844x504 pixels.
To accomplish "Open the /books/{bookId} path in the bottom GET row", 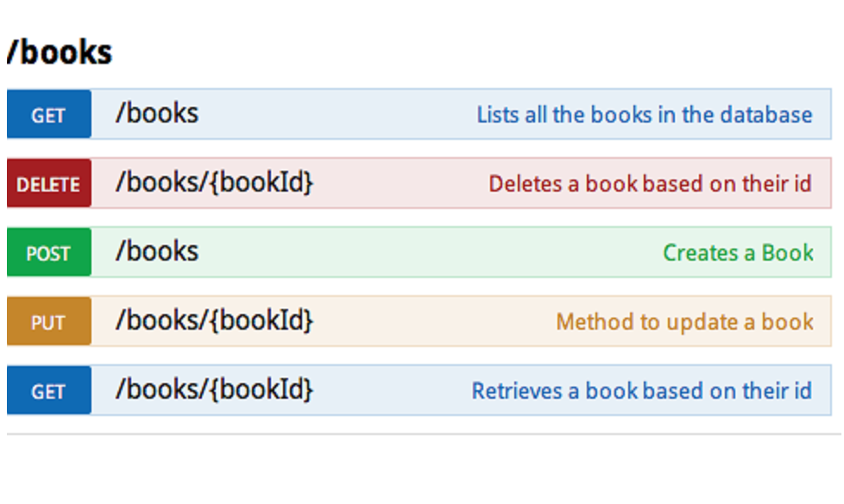I will click(x=214, y=389).
